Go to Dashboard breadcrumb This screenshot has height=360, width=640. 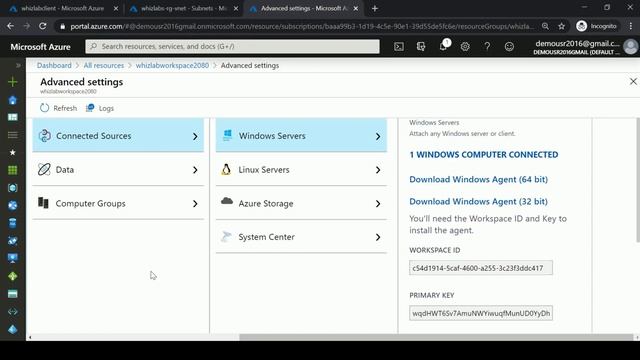[x=54, y=65]
